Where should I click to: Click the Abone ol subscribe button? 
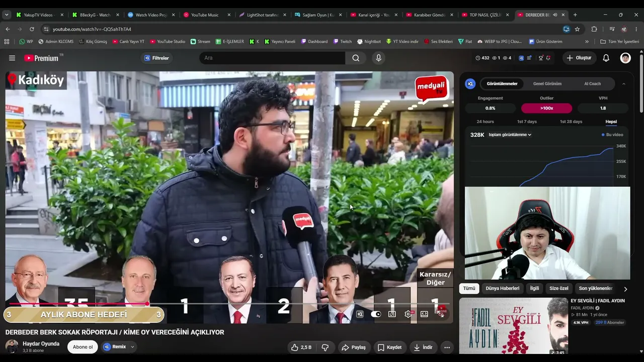click(x=83, y=347)
